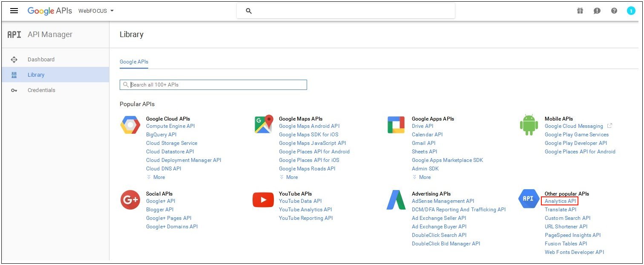This screenshot has height=265, width=644.
Task: Click the Library sidebar icon
Action: pyautogui.click(x=14, y=75)
